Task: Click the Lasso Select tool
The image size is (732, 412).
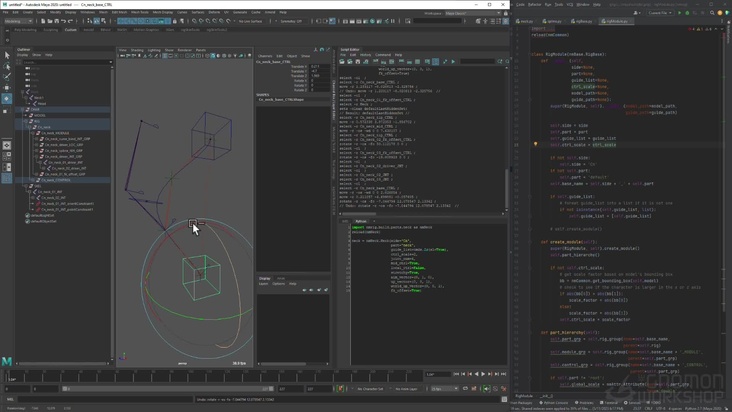Action: coord(7,66)
